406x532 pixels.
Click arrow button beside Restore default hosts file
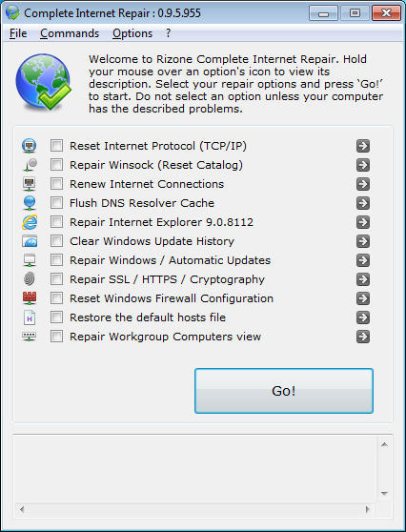363,317
